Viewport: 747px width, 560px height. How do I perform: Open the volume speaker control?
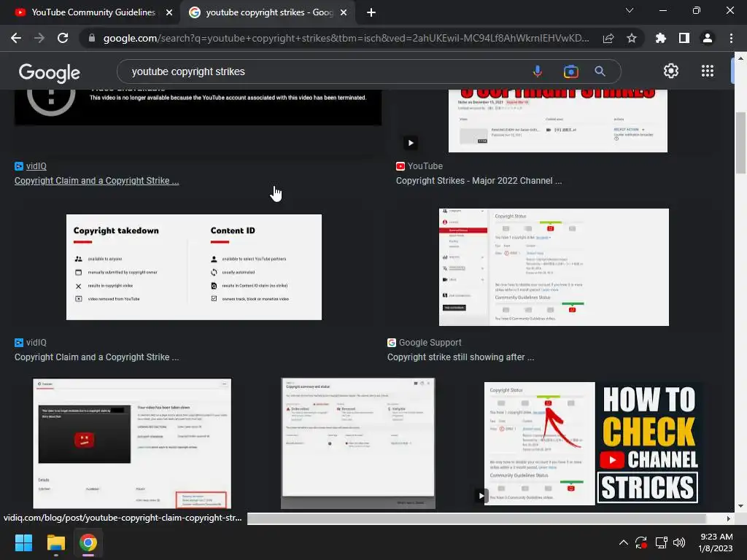[x=679, y=542]
